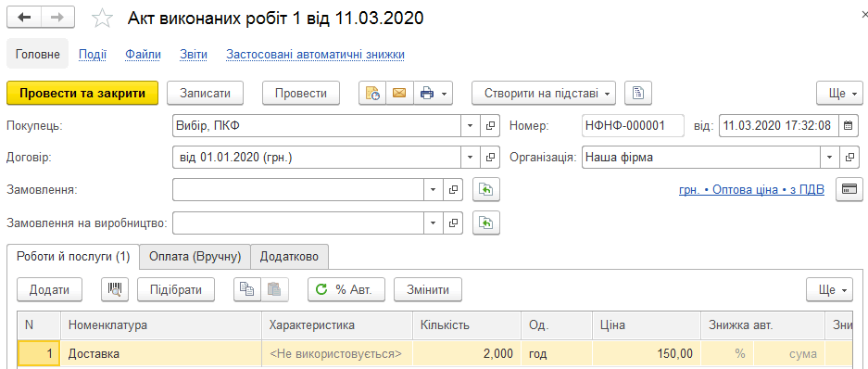Click the Покупець field Вибір, ПКФ
Viewport: 868px width, 369px height.
[317, 126]
